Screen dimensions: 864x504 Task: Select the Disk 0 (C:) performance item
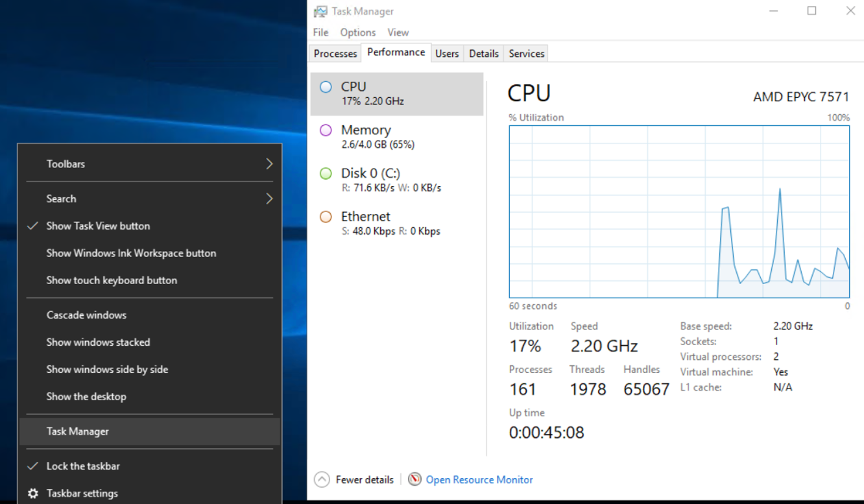(397, 180)
